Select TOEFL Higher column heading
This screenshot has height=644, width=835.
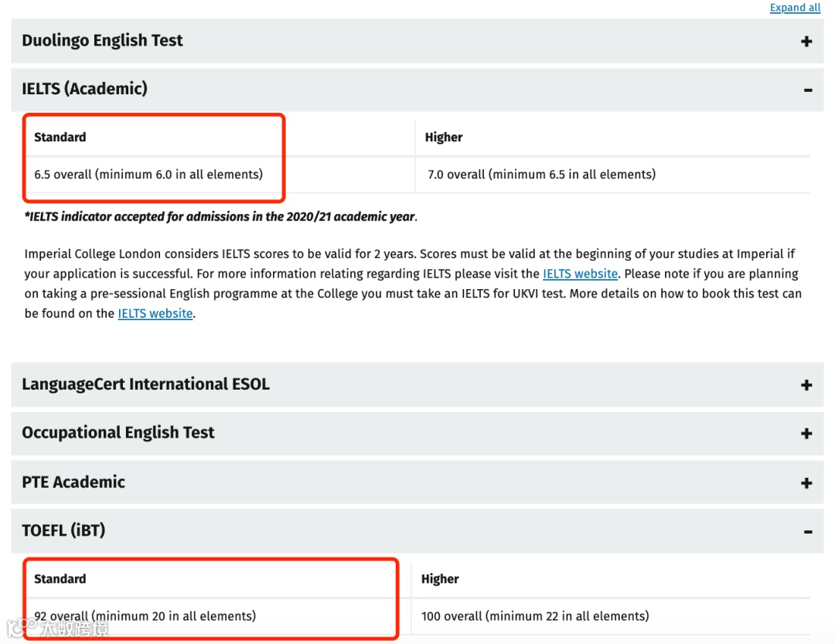click(x=440, y=578)
